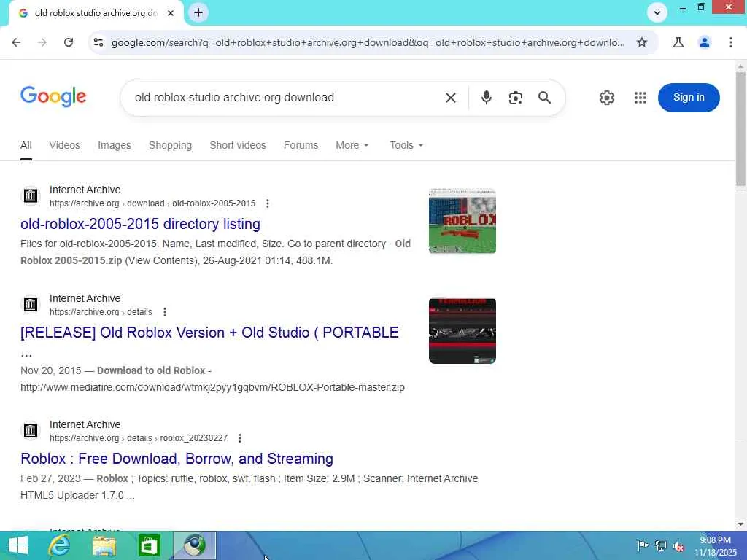Click the Chromium taskbar button

[194, 545]
